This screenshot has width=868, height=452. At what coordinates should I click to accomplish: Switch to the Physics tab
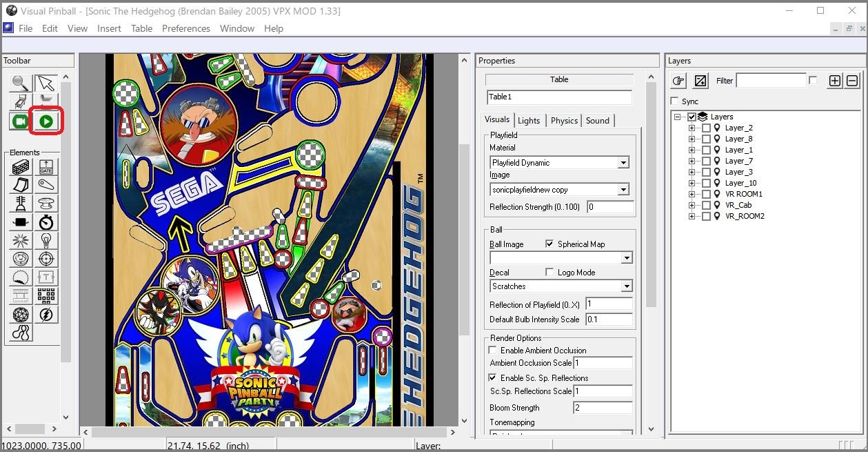coord(564,120)
